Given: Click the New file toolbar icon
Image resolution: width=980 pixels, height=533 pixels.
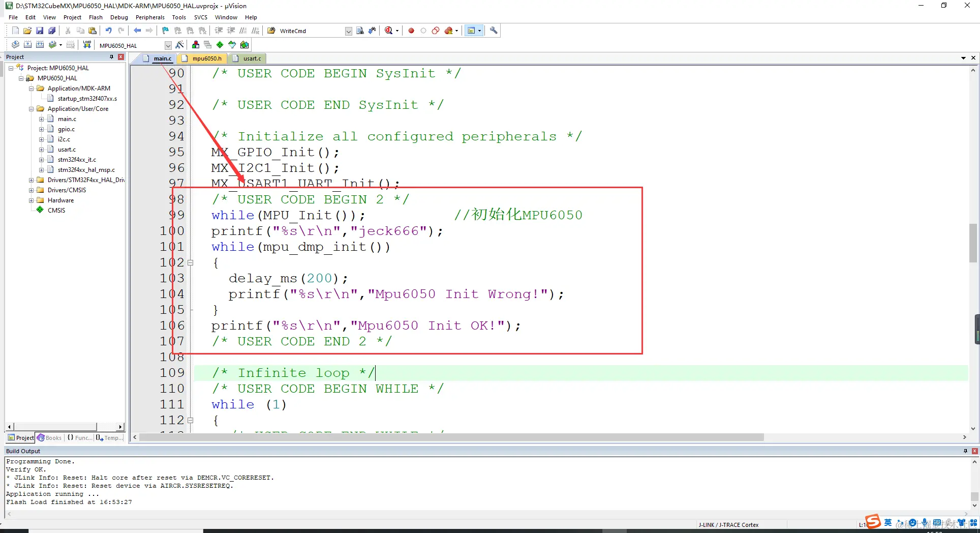Looking at the screenshot, I should coord(15,31).
